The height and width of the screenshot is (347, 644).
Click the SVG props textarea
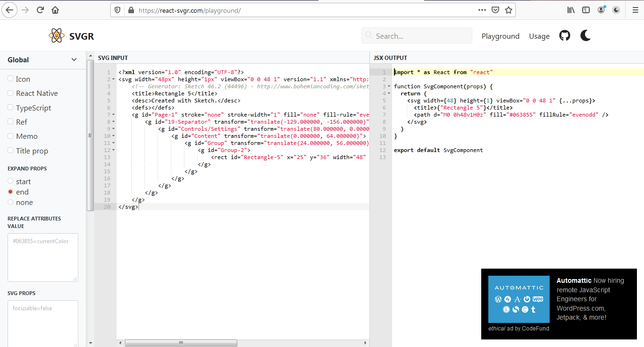click(x=43, y=323)
